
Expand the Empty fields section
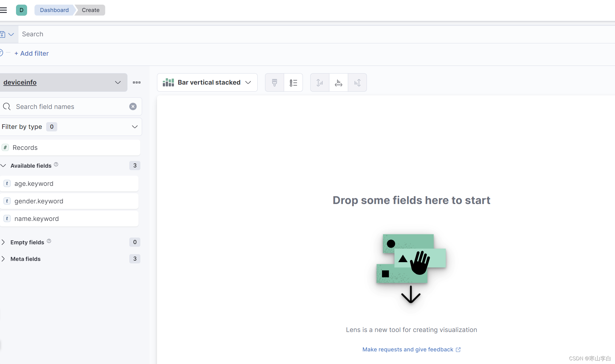(27, 242)
